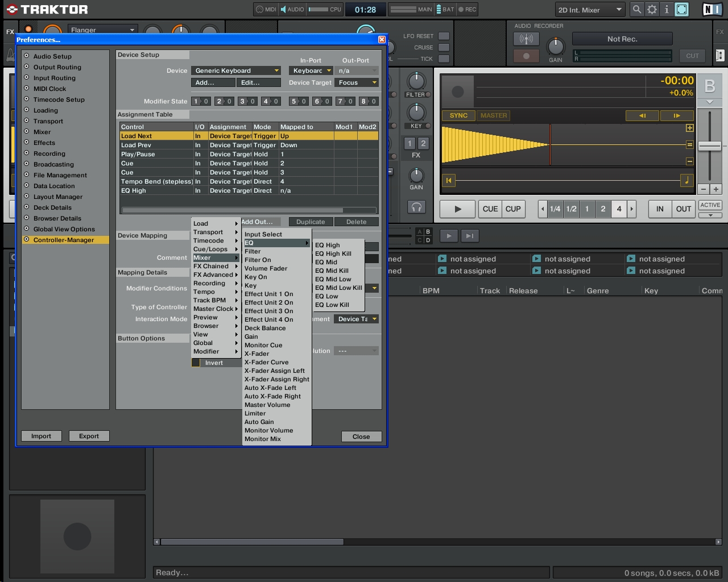Image resolution: width=728 pixels, height=582 pixels.
Task: Click the Deck B pitch minus button
Action: pos(704,189)
